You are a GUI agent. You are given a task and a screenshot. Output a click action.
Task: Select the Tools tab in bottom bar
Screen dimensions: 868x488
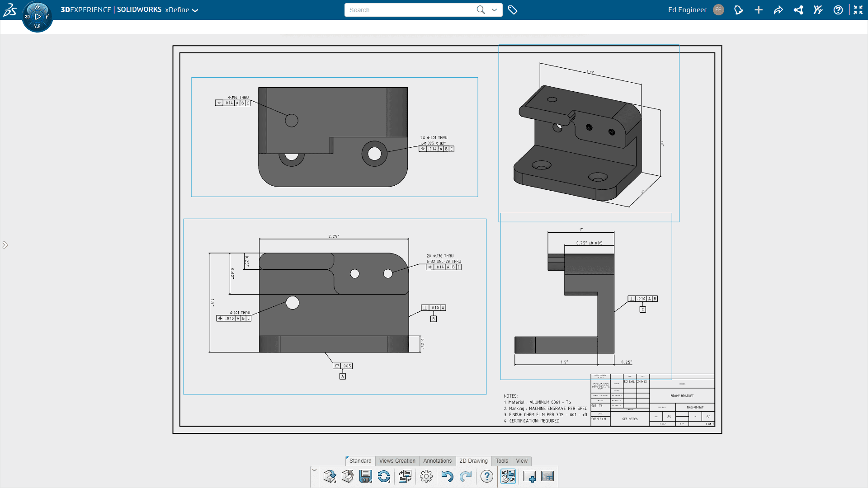point(502,460)
